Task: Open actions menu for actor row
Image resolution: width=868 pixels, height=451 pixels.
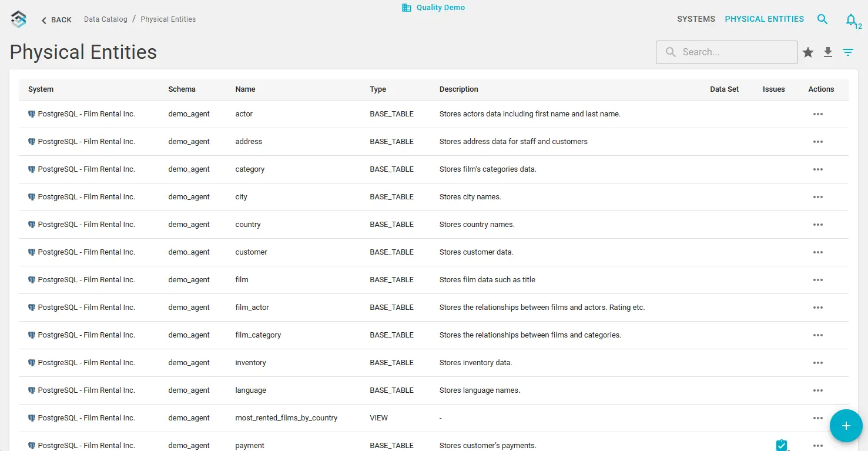Action: [817, 114]
